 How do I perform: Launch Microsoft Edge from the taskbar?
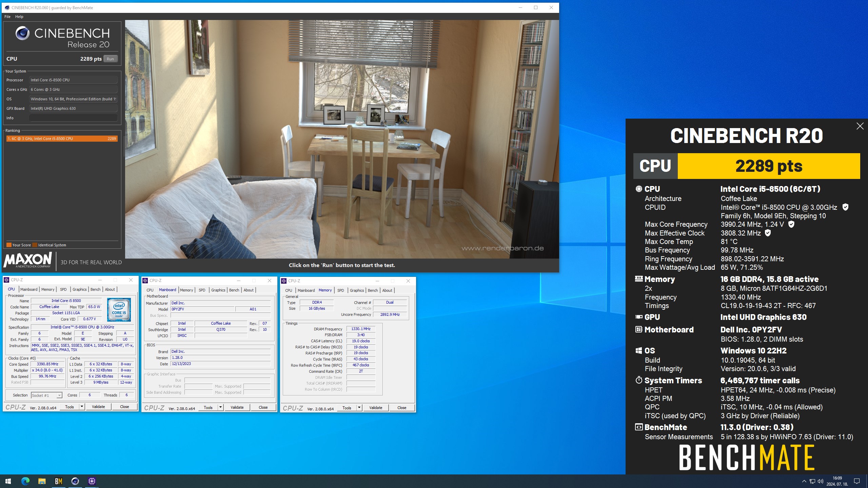point(25,481)
